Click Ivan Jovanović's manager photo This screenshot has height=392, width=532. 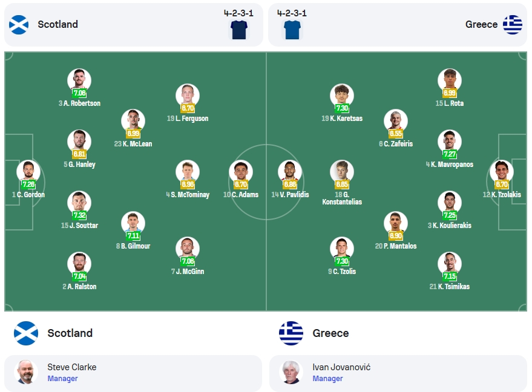(291, 372)
